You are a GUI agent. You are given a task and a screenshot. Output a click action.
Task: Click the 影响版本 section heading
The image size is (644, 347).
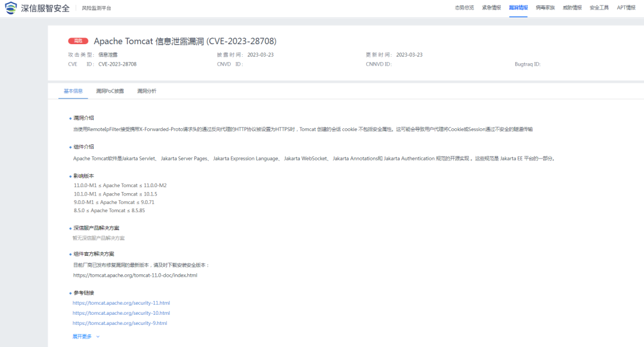coord(83,176)
